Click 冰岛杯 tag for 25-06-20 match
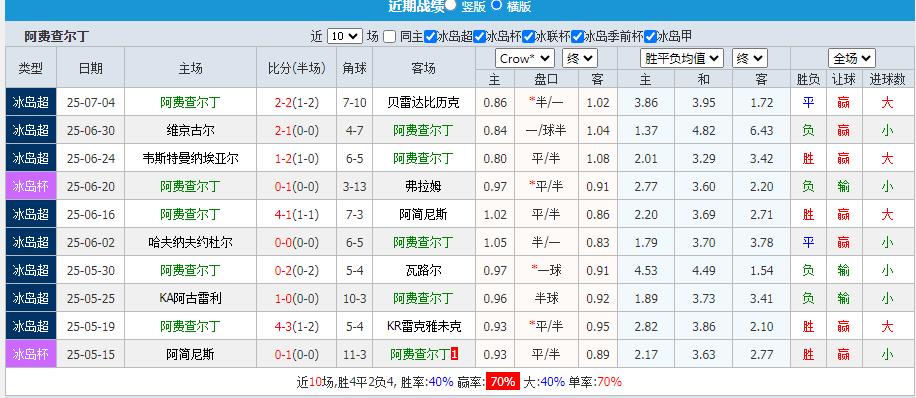The height and width of the screenshot is (398, 916). [x=31, y=186]
